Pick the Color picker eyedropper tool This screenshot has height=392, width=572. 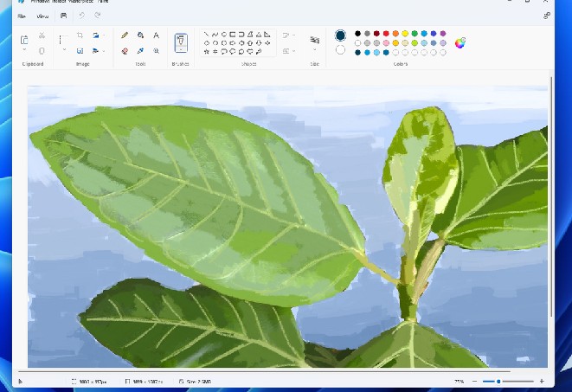(140, 51)
